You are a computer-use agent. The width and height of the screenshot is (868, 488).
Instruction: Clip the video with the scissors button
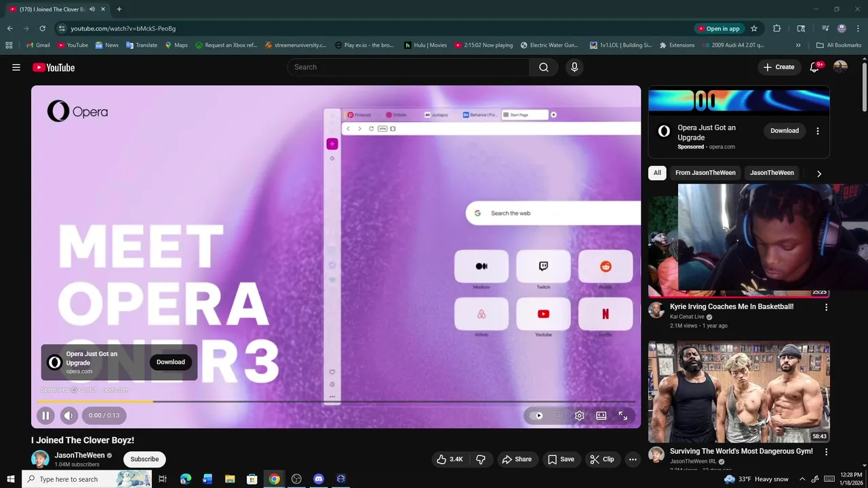click(602, 459)
